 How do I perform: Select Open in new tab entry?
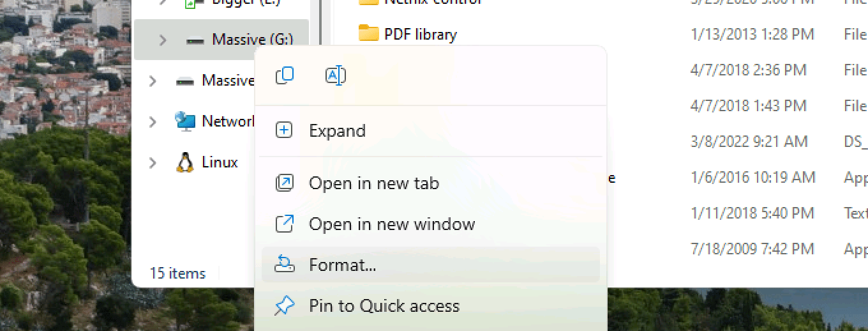pyautogui.click(x=374, y=183)
